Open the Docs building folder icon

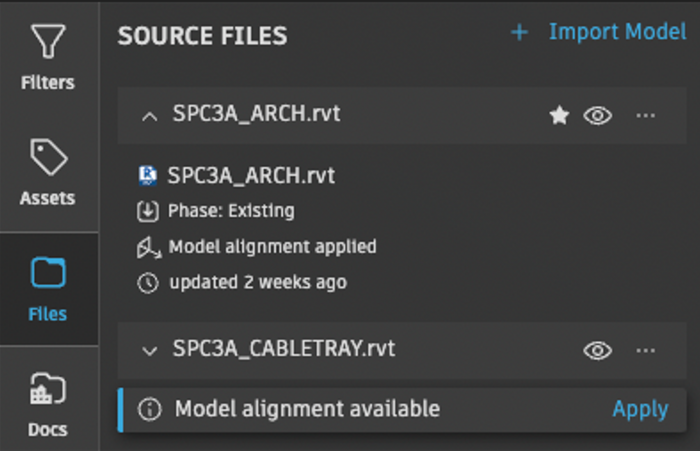pos(48,388)
